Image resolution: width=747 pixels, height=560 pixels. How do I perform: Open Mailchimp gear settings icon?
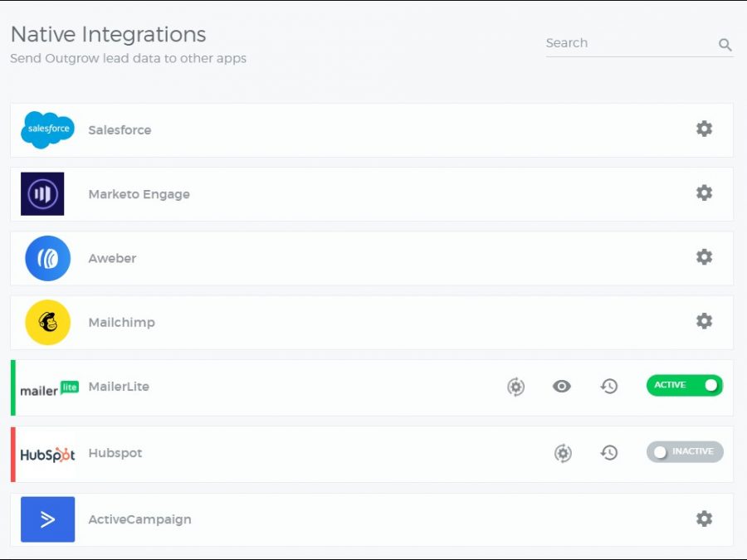704,321
